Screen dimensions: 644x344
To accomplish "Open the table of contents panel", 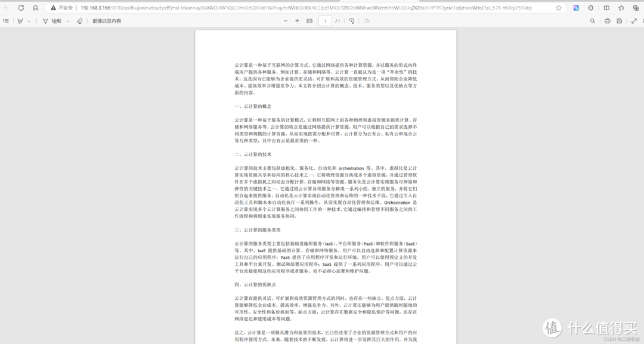I will coord(6,20).
